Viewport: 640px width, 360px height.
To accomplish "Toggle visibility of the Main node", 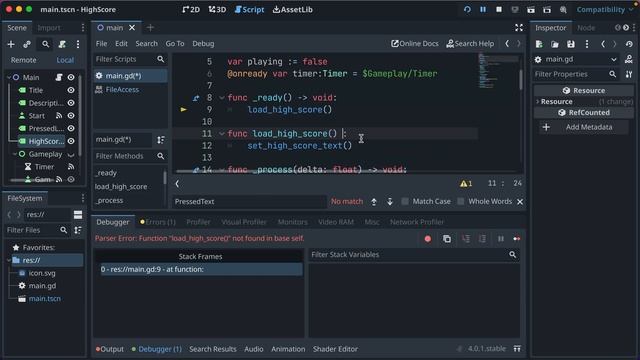I will [x=71, y=77].
